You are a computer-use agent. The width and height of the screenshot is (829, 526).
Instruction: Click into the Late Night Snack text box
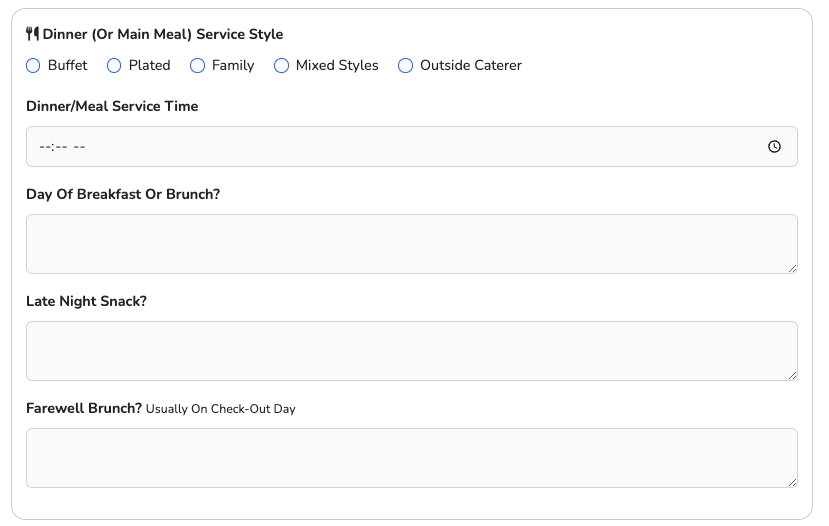[x=411, y=350]
